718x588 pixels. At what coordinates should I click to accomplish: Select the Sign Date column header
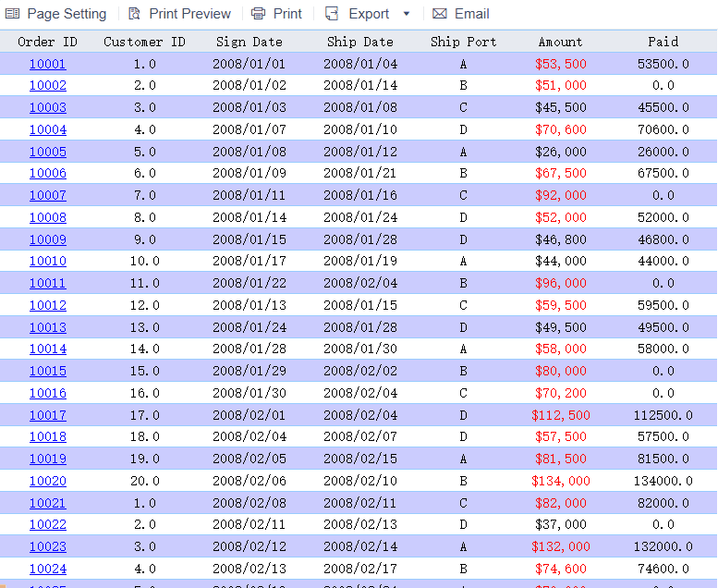pos(249,42)
